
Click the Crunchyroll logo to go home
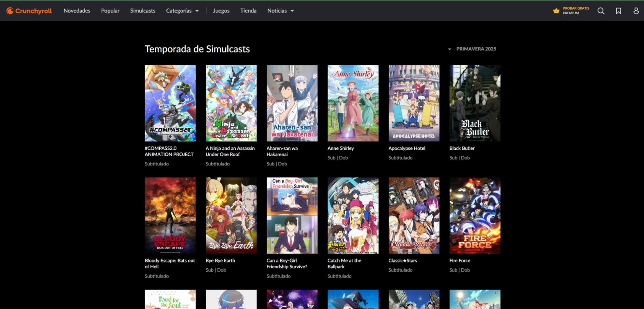click(28, 10)
